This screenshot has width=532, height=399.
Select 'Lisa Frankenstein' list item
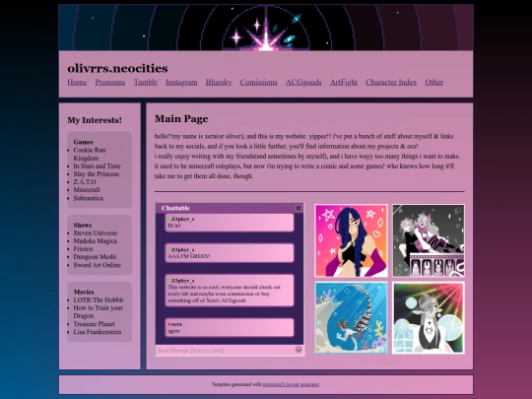(98, 332)
